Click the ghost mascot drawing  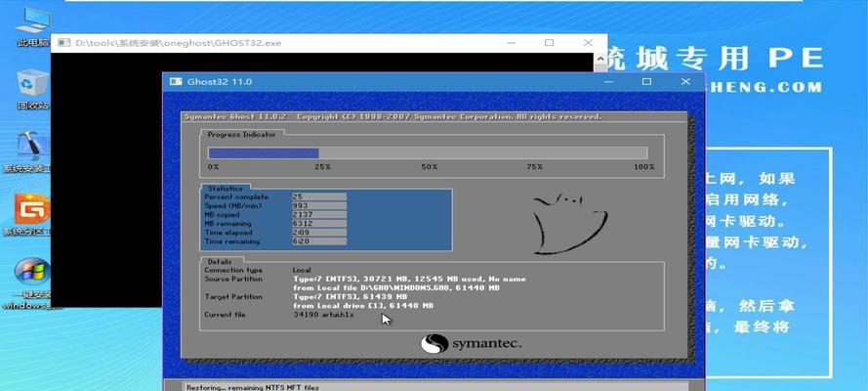569,223
